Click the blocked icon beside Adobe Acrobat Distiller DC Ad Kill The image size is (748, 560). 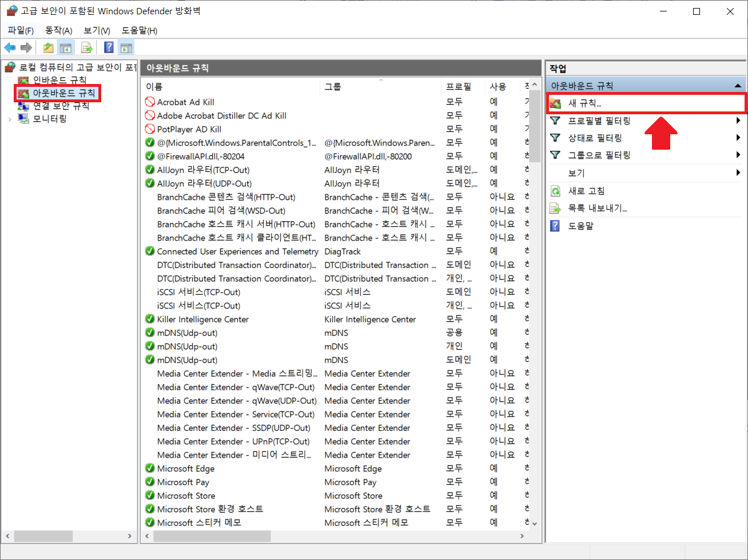150,115
